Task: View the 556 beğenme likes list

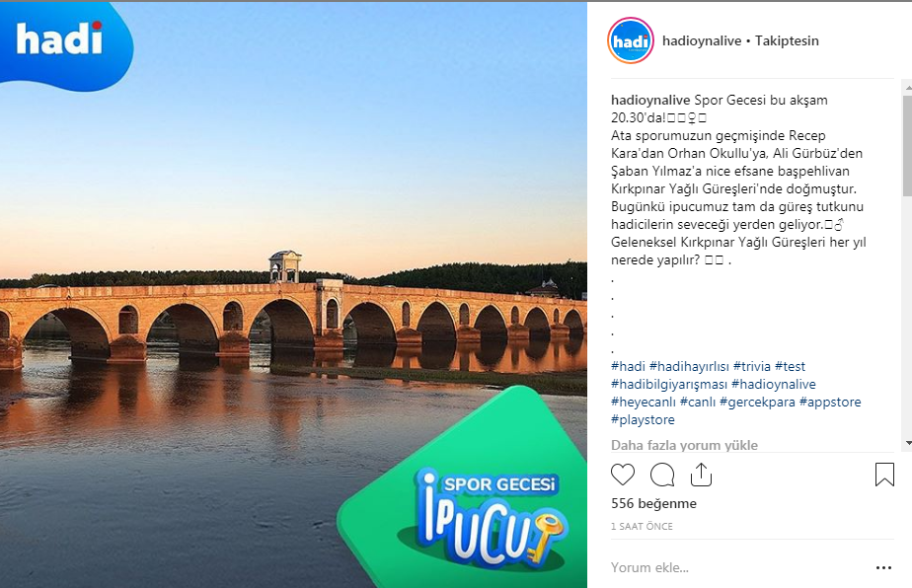Action: pyautogui.click(x=653, y=503)
